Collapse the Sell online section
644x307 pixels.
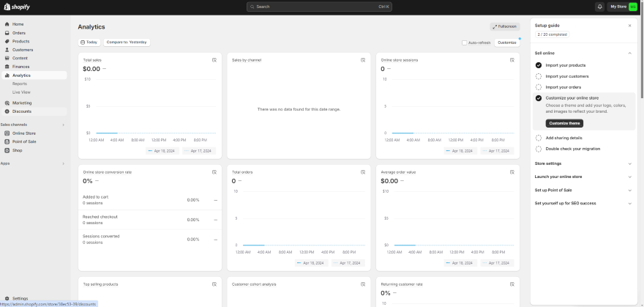(629, 53)
